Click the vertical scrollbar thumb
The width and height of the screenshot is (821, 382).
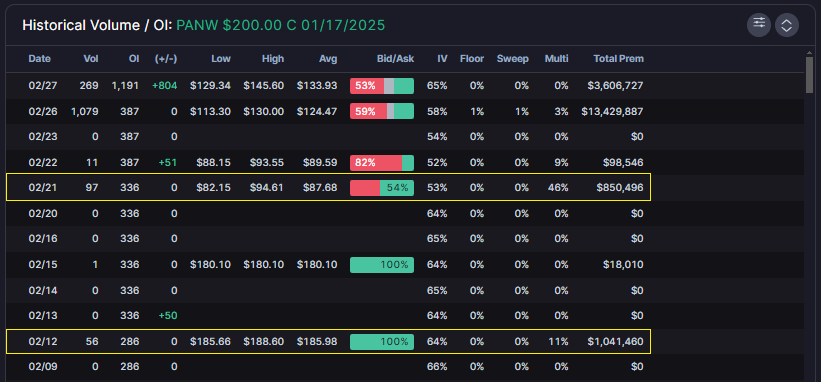pyautogui.click(x=809, y=74)
